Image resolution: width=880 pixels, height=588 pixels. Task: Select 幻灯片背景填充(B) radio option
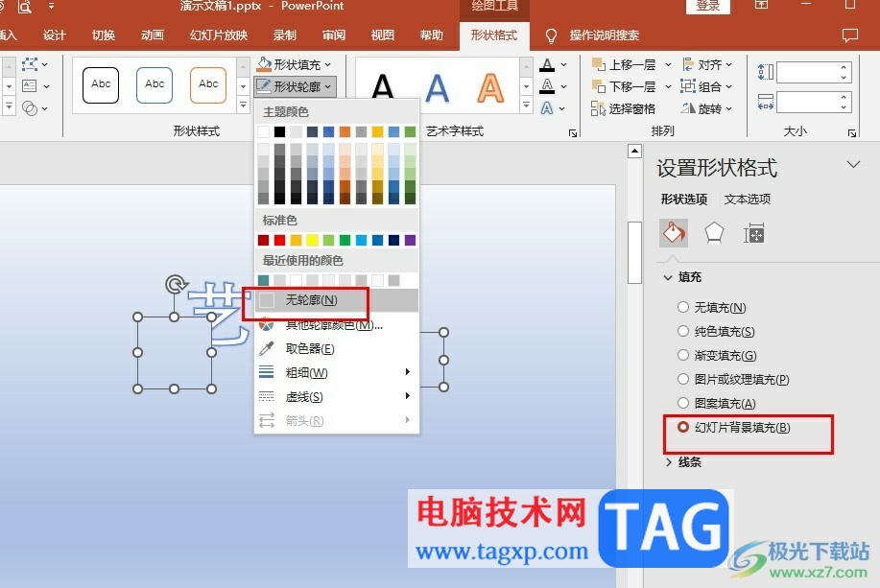coord(683,427)
